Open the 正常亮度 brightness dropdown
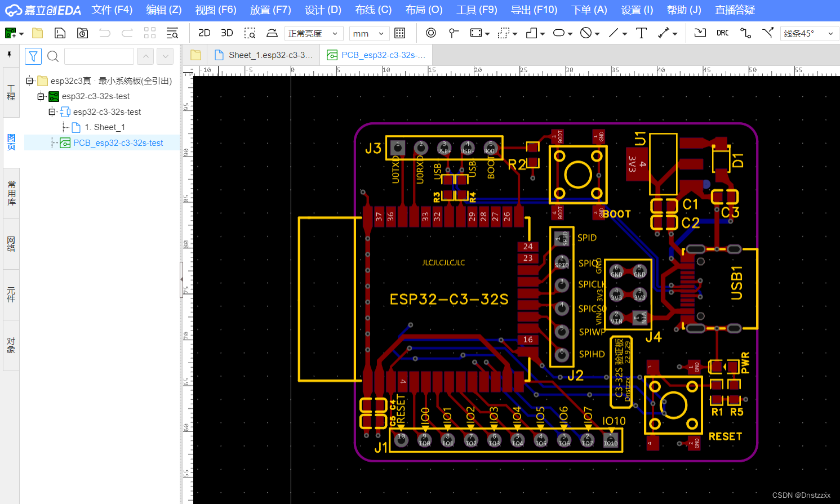This screenshot has height=504, width=840. pyautogui.click(x=313, y=34)
